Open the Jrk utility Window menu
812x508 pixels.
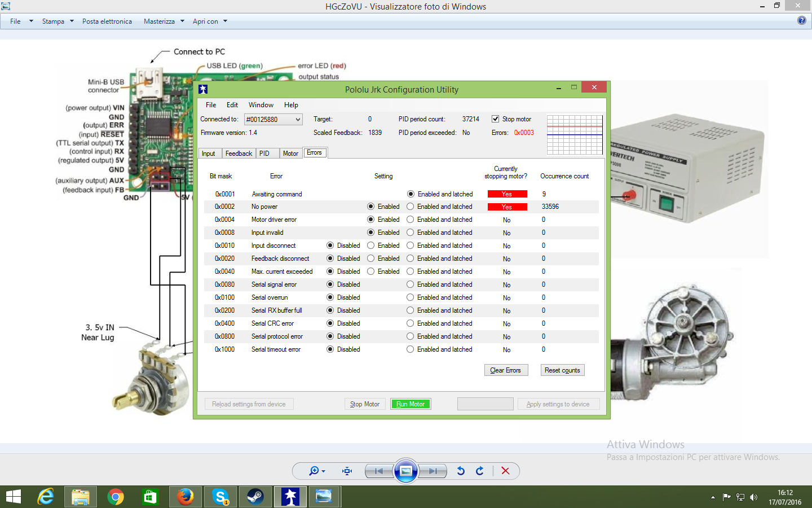click(x=261, y=105)
